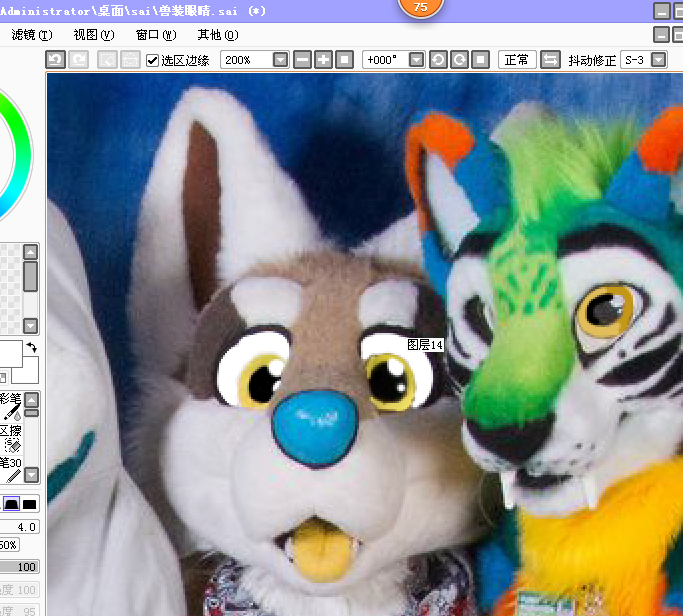Click the zoom out minus button
This screenshot has height=616, width=683.
pos(303,60)
